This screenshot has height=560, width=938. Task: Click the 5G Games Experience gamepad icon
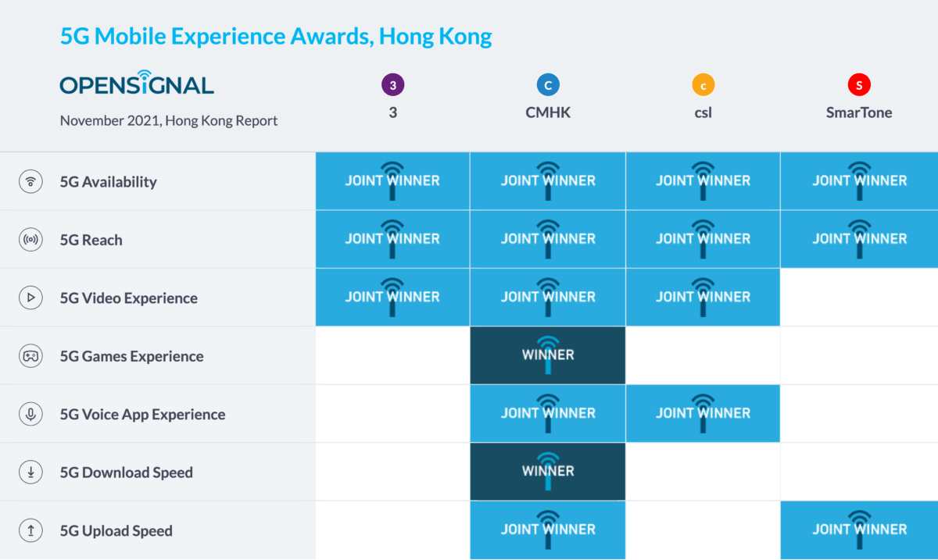[x=30, y=356]
